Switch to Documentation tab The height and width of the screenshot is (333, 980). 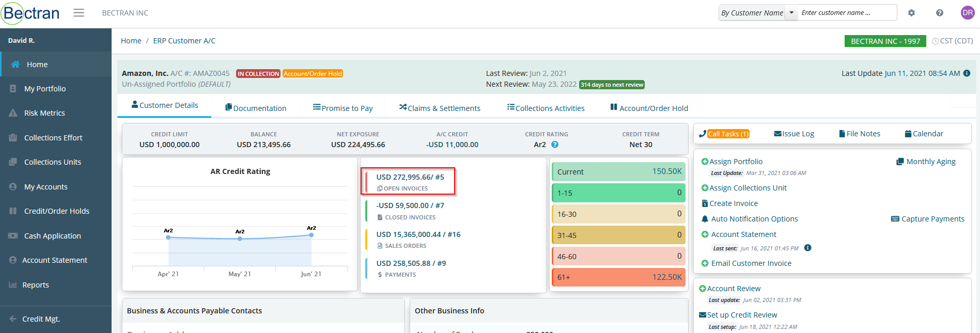pos(256,108)
